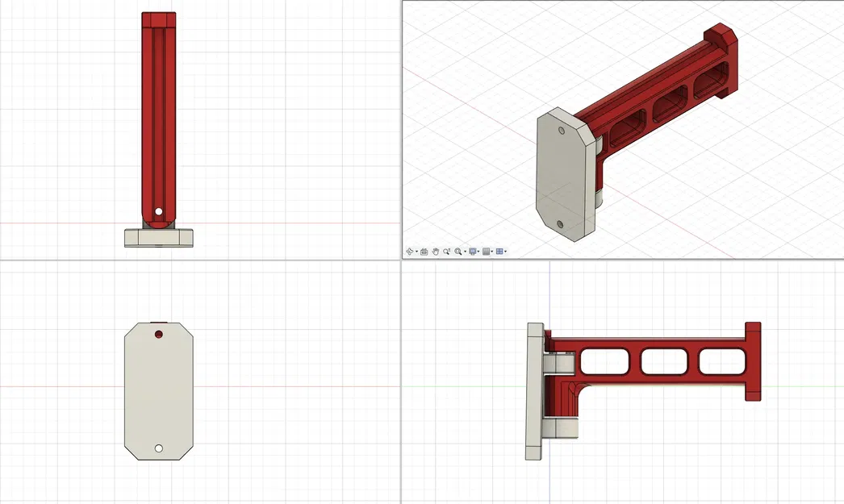Image resolution: width=844 pixels, height=504 pixels.
Task: Open the Fit tool dropdown menu
Action: (465, 251)
